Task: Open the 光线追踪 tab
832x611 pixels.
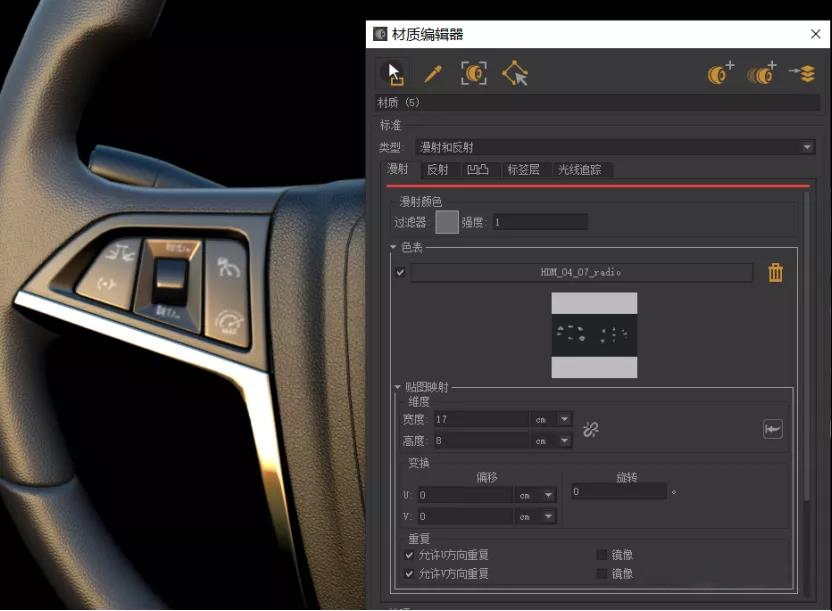Action: tap(580, 170)
